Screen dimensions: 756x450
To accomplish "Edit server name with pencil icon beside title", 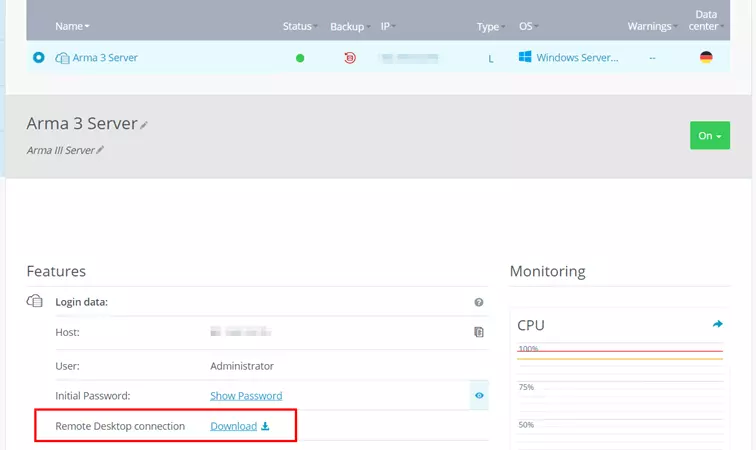I will pyautogui.click(x=144, y=125).
